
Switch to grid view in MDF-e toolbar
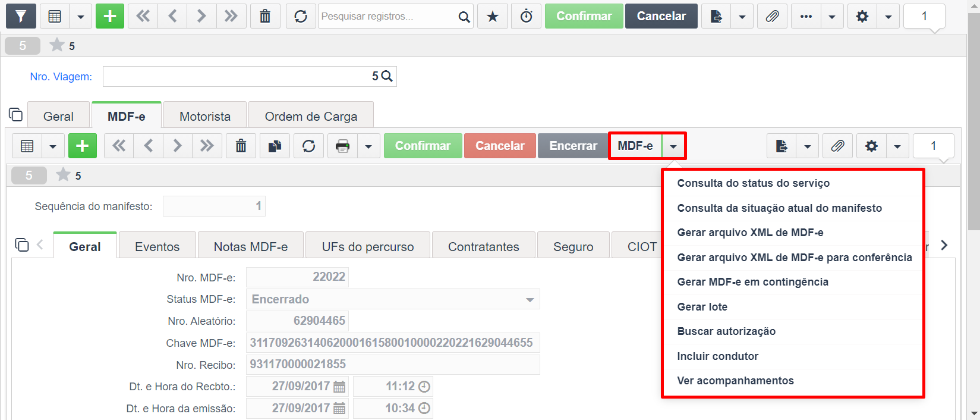point(27,146)
